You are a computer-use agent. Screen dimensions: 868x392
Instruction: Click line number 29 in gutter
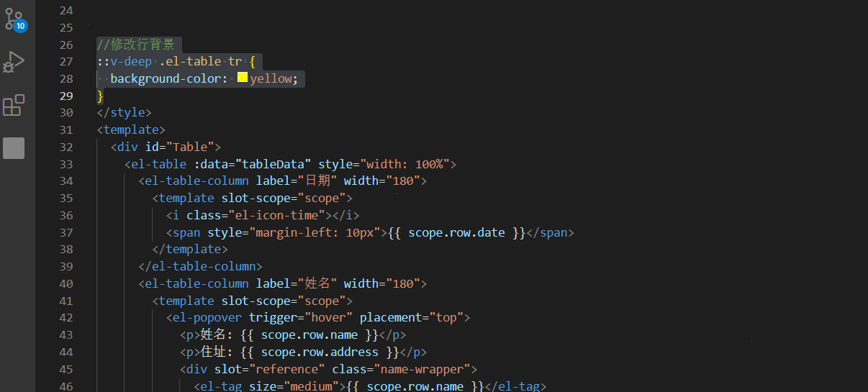pyautogui.click(x=65, y=96)
